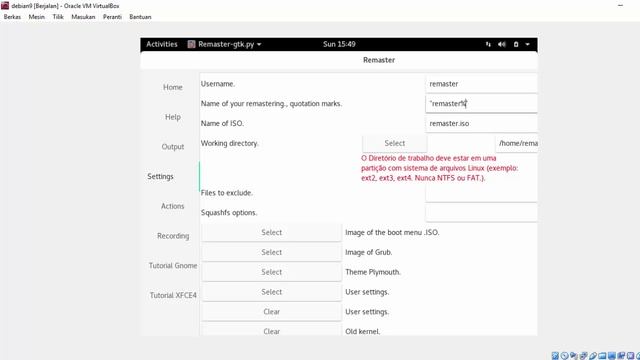Click the Name of ISO field
Image resolution: width=640 pixels, height=360 pixels.
(481, 123)
